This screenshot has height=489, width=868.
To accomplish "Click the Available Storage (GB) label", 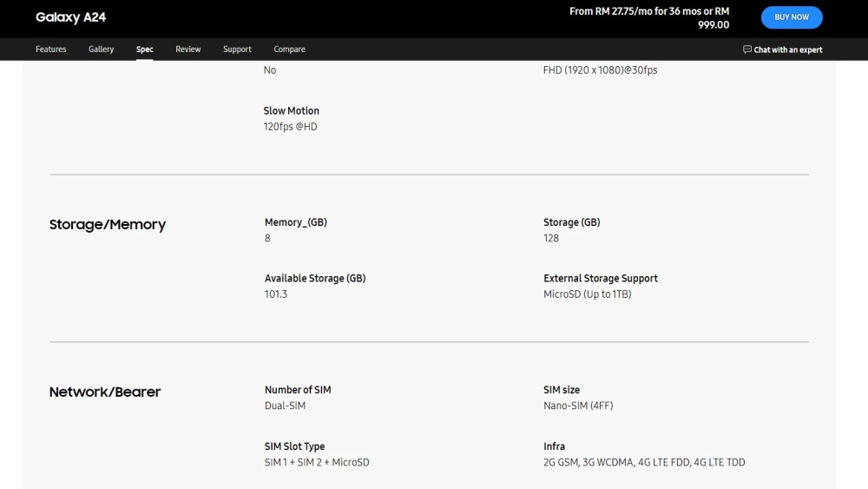I will [x=315, y=279].
